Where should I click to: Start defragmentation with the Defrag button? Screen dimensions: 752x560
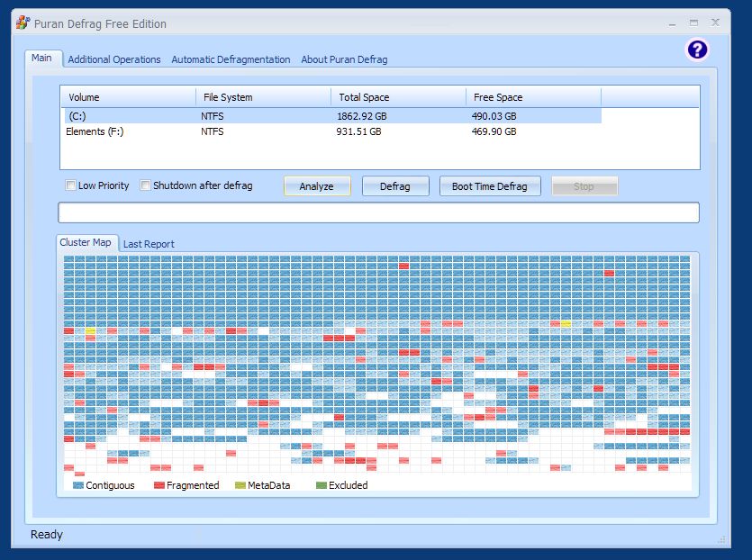point(395,186)
